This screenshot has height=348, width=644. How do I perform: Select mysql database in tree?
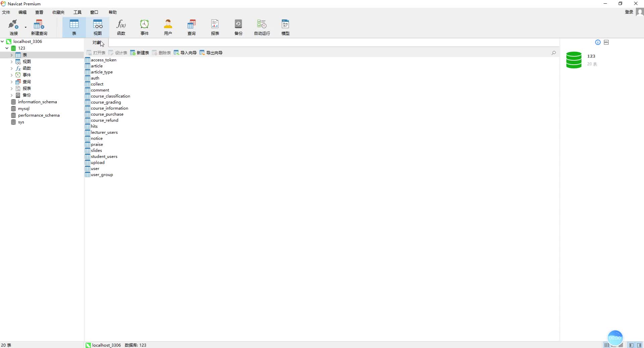pyautogui.click(x=23, y=109)
